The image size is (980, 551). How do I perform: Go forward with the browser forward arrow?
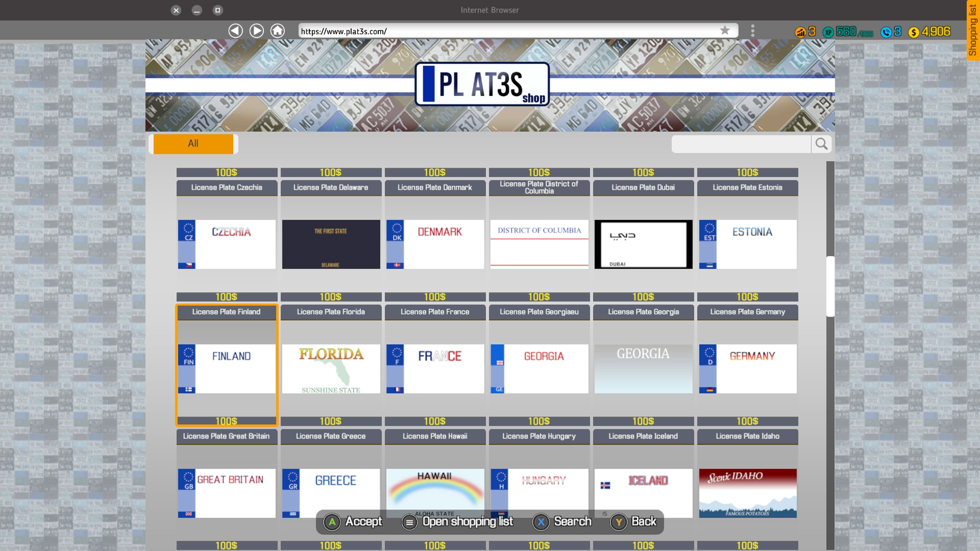click(x=256, y=31)
